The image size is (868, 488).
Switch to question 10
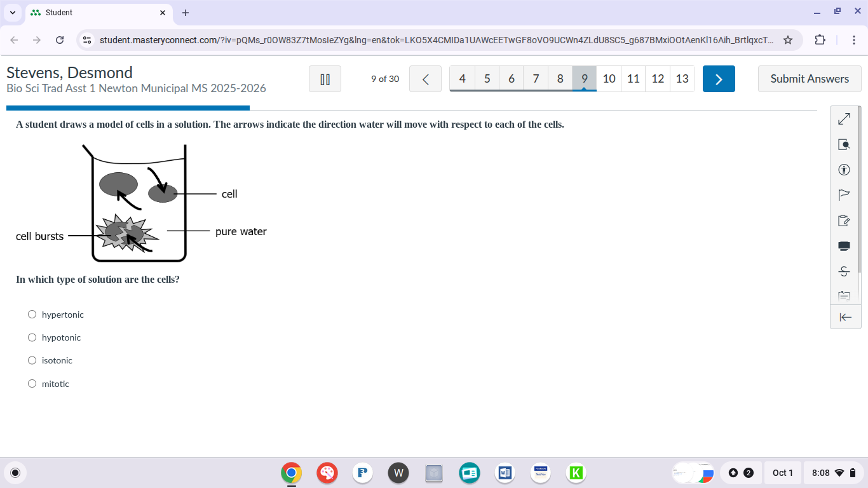point(609,79)
